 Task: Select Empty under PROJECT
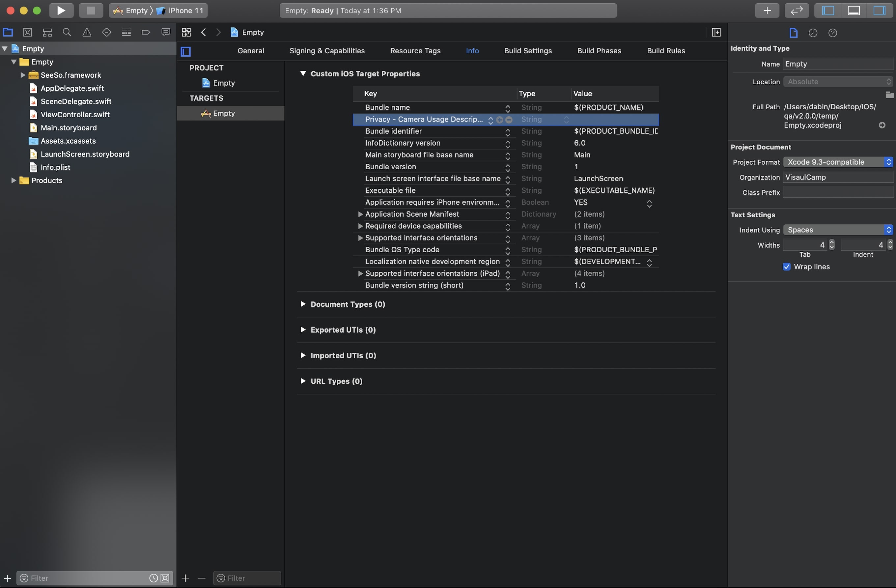(218, 83)
